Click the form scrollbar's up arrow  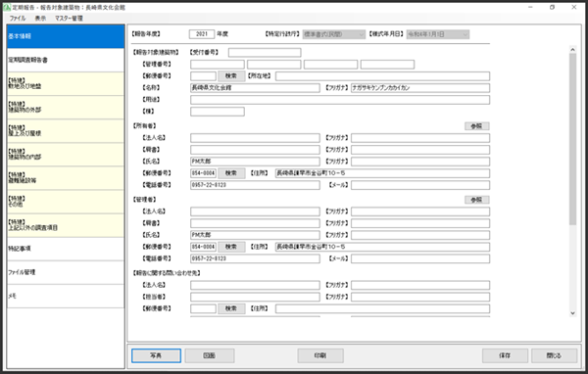coord(572,50)
